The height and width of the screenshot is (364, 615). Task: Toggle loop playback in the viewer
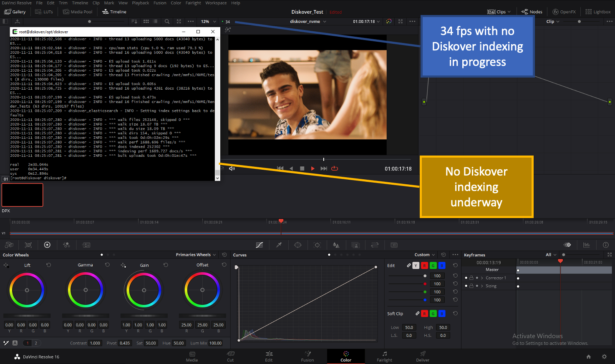tap(335, 168)
